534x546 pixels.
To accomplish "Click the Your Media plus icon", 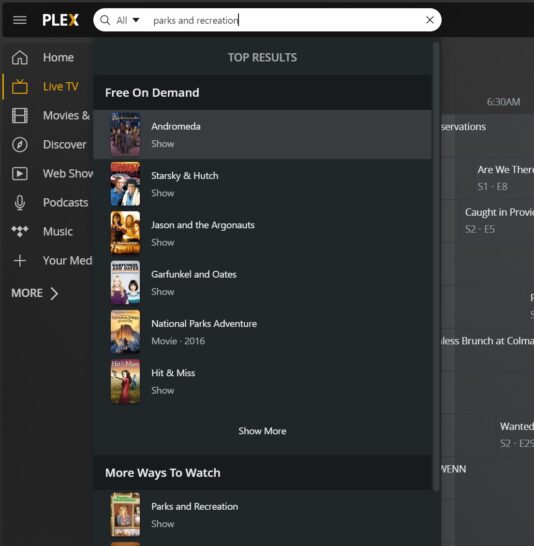I will (19, 260).
